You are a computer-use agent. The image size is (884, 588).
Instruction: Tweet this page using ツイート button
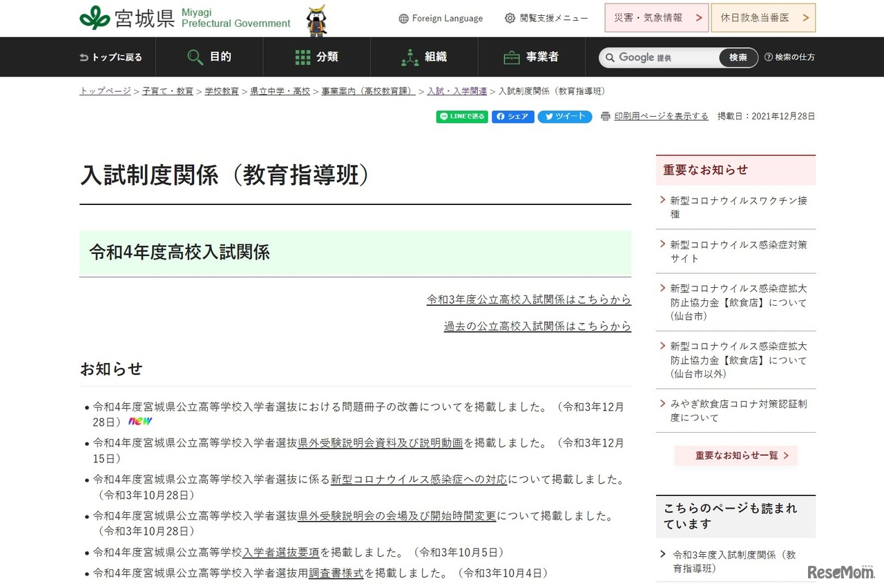tap(564, 117)
